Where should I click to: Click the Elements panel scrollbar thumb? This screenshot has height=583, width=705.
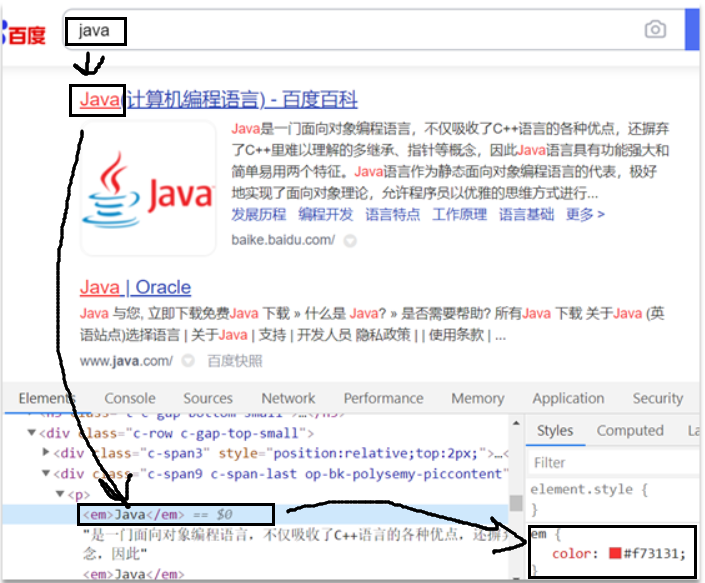pos(516,503)
